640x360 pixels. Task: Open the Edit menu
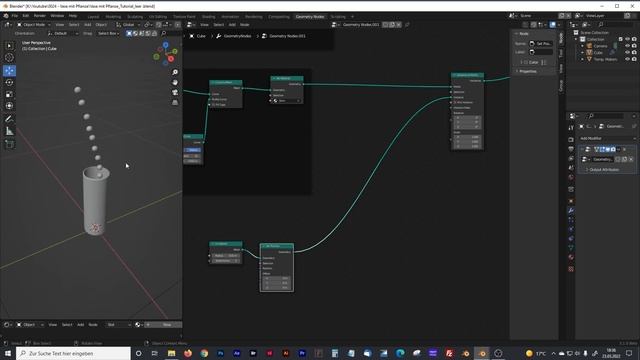coord(26,16)
